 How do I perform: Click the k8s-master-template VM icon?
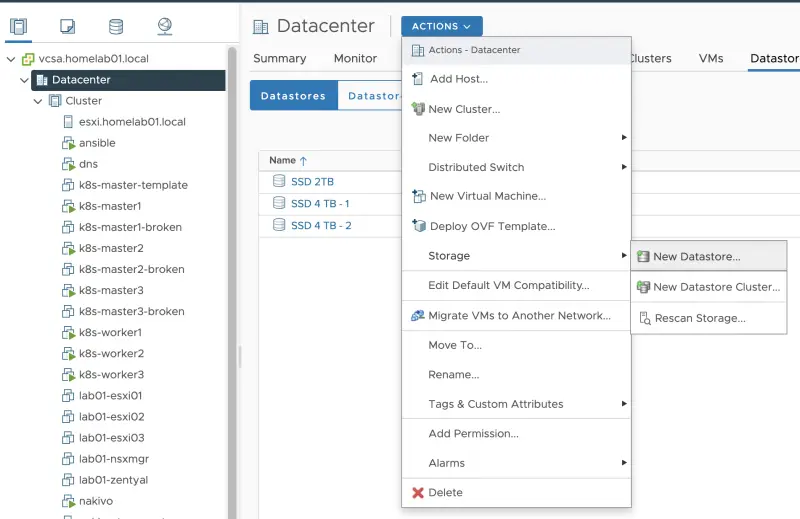[x=68, y=185]
